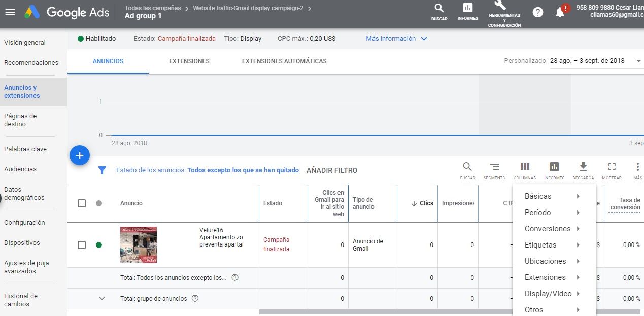Image resolution: width=644 pixels, height=316 pixels.
Task: Expand the Total: grupo de anuncios row
Action: [102, 299]
